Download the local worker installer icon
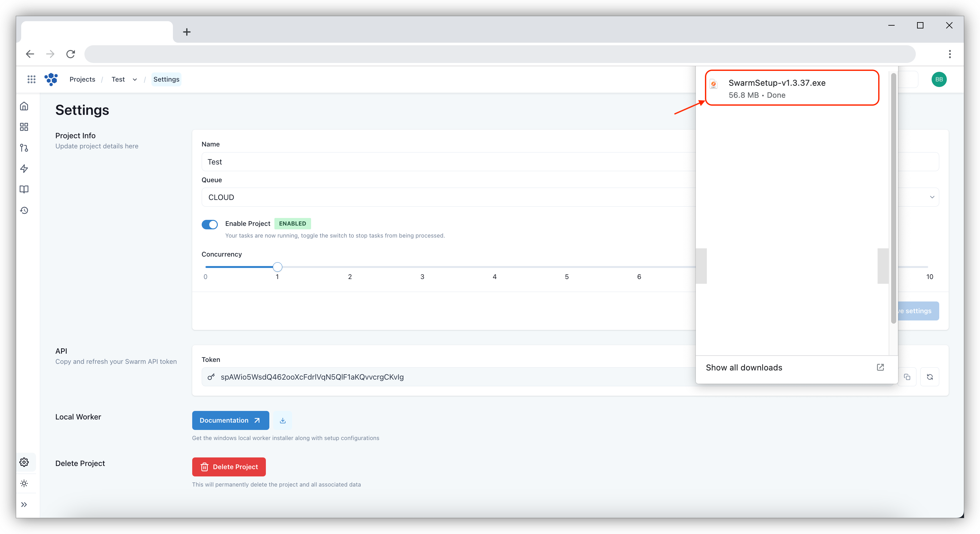 [x=282, y=420]
